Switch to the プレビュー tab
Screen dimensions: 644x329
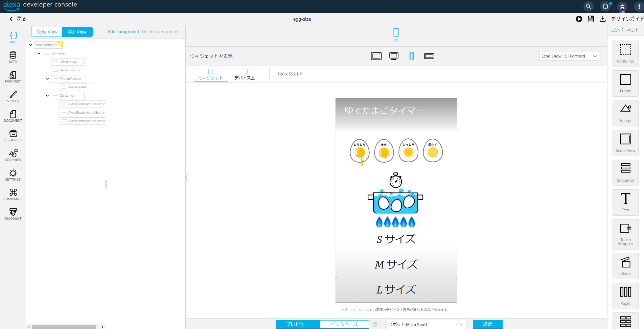point(298,324)
